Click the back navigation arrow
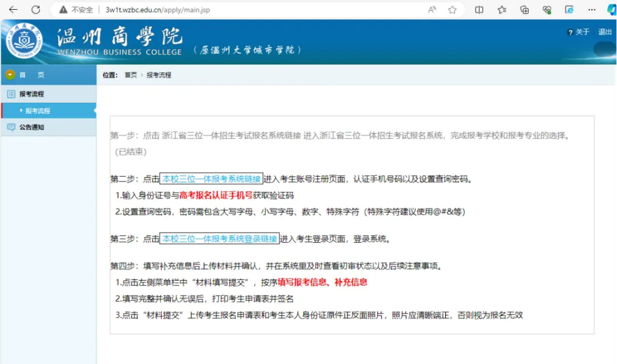Image resolution: width=617 pixels, height=364 pixels. coord(12,9)
